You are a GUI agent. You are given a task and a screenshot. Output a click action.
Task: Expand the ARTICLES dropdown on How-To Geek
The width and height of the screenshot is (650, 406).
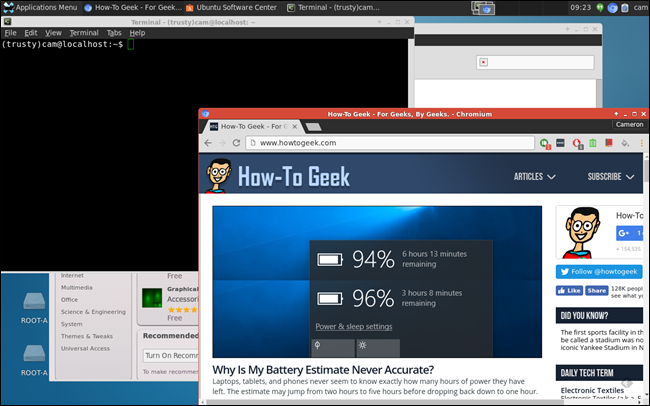click(x=534, y=177)
